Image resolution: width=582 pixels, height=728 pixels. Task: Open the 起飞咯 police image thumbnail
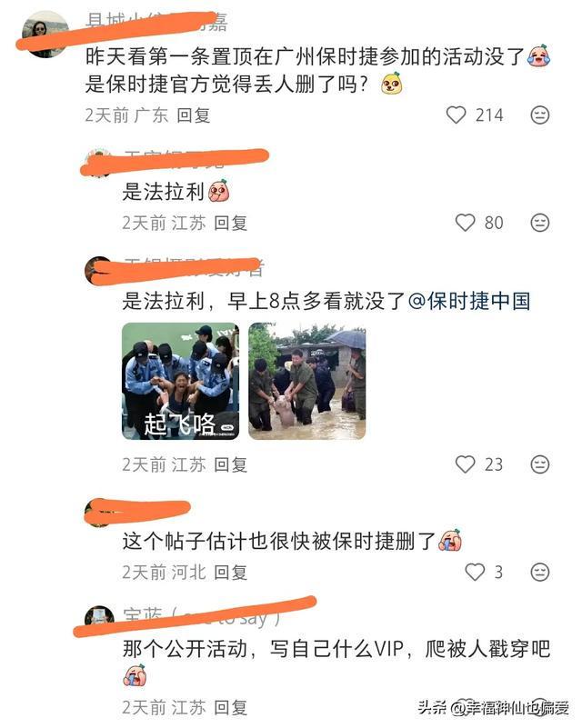[181, 381]
